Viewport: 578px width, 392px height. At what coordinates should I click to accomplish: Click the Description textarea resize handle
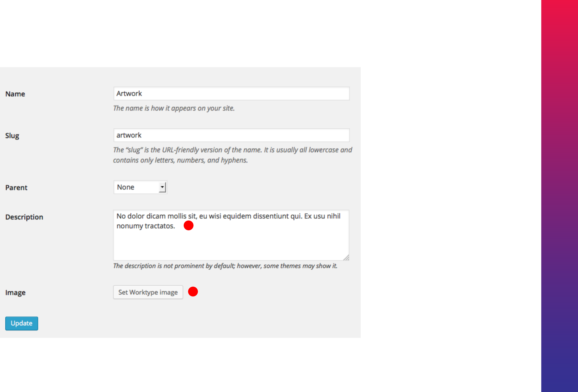pos(346,258)
